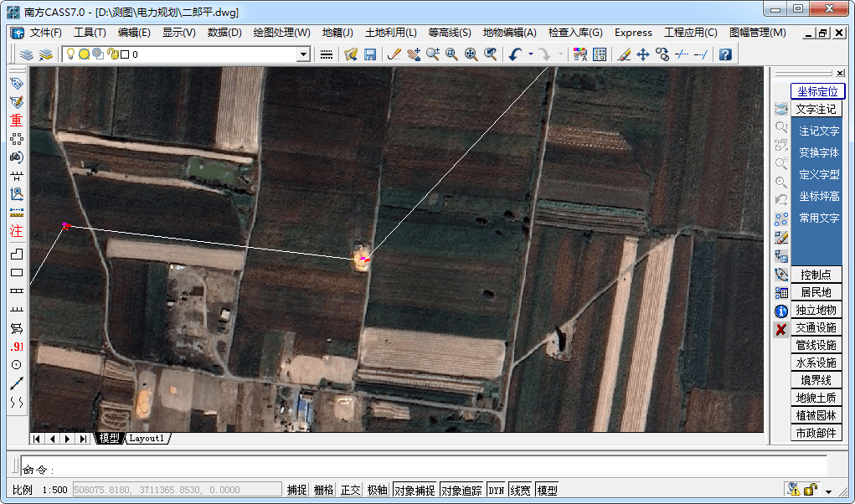
Task: Click the redraw pencil icon
Action: tap(394, 54)
